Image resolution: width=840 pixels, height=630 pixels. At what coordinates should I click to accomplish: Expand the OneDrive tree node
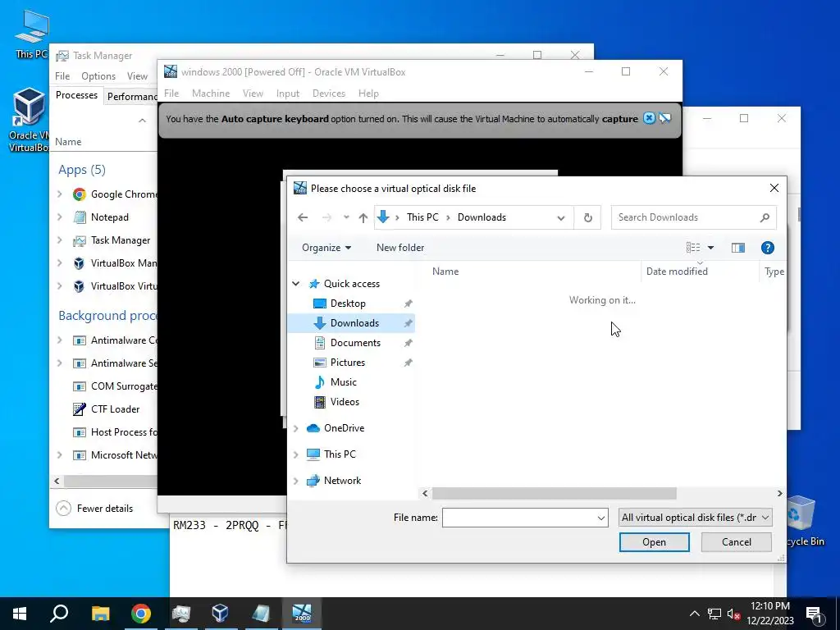pos(295,428)
